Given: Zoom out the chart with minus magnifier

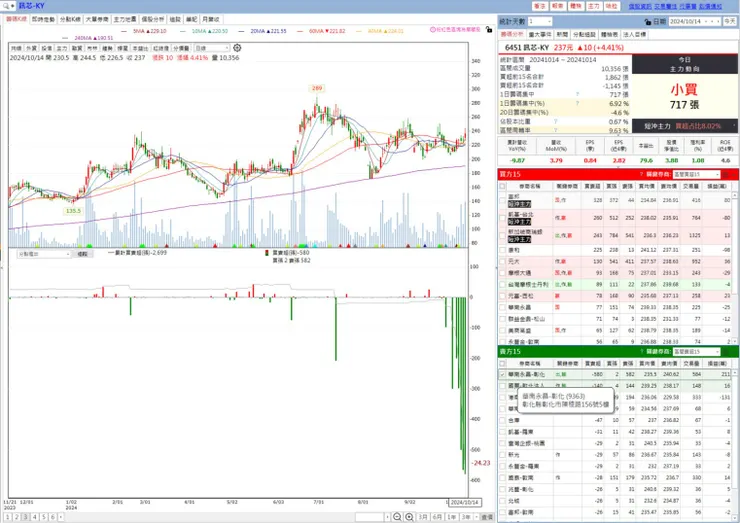Looking at the screenshot, I should tap(397, 517).
